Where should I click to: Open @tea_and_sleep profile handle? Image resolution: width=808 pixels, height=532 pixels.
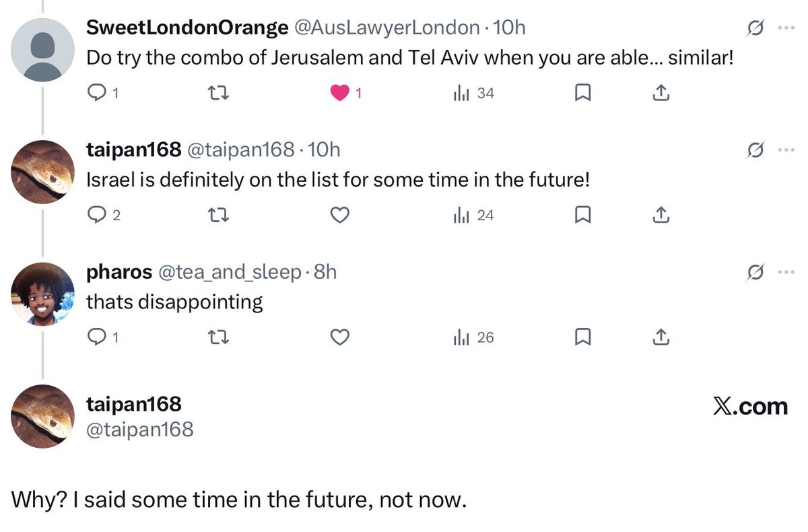coord(230,271)
